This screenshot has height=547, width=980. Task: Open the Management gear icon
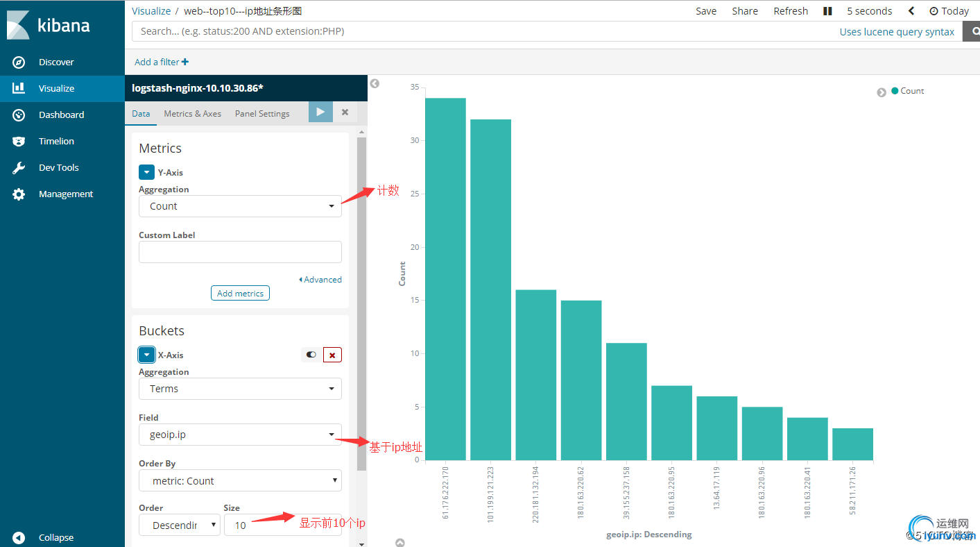[19, 194]
